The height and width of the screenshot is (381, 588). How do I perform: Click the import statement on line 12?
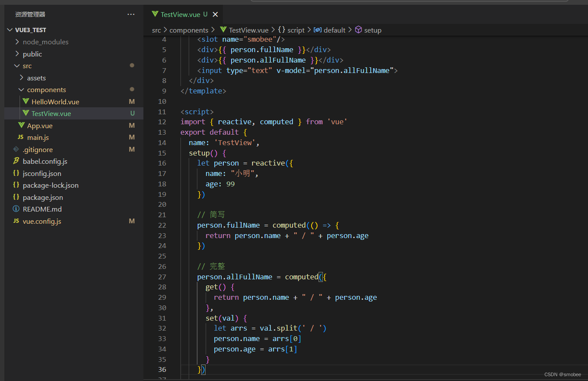(x=264, y=122)
